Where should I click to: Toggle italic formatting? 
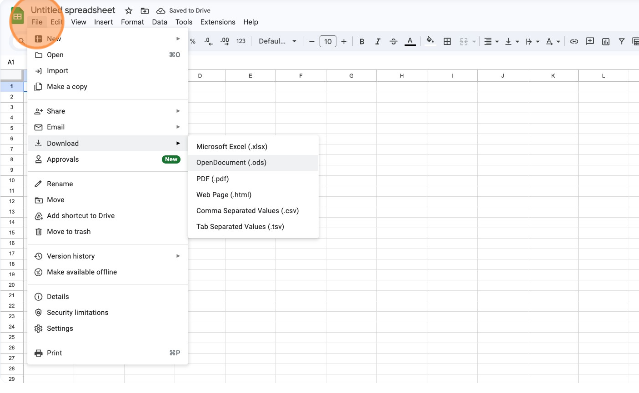(378, 42)
